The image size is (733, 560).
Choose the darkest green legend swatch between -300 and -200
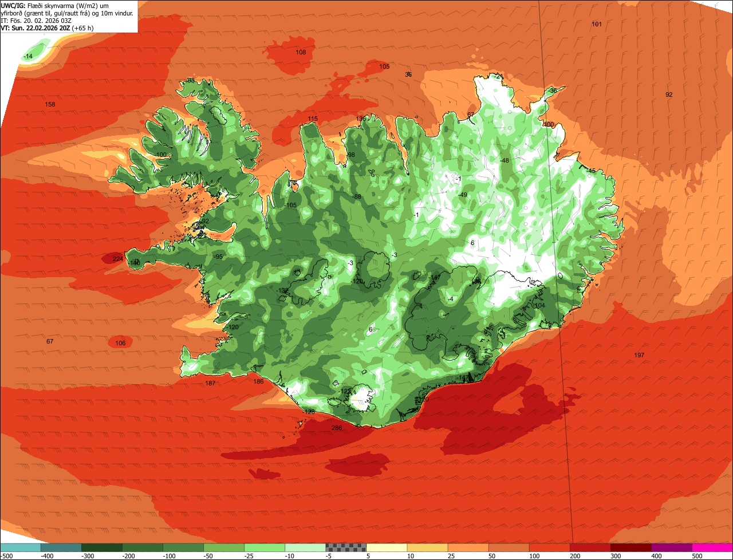pyautogui.click(x=101, y=547)
